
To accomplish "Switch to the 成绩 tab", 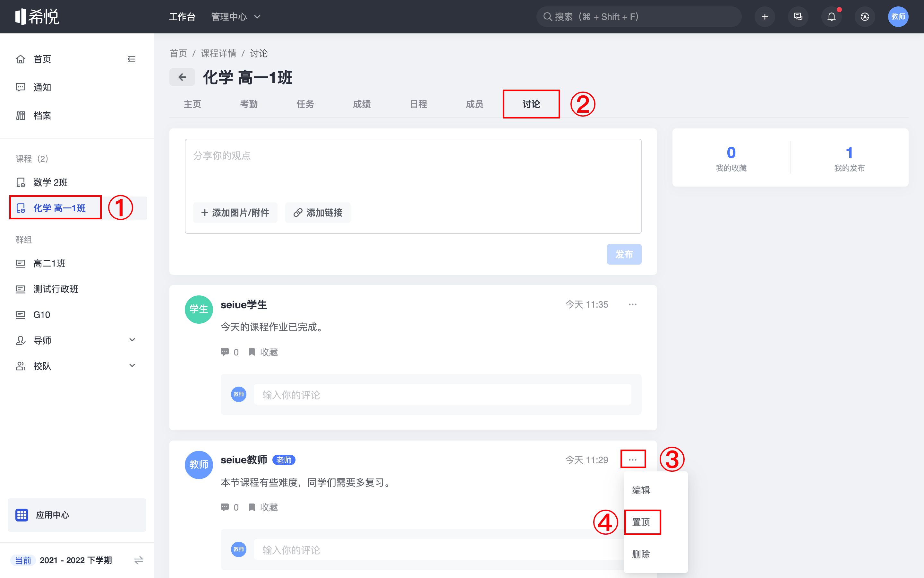I will click(362, 104).
